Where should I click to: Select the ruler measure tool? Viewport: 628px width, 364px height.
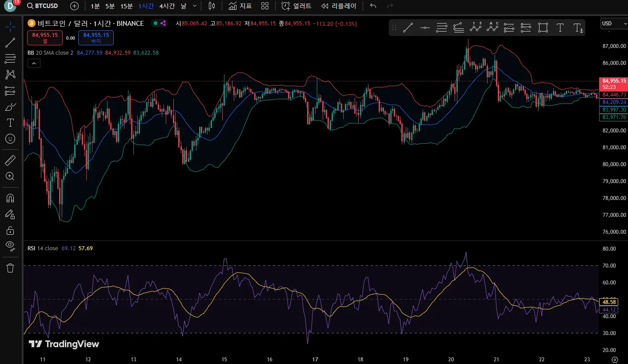[x=10, y=160]
